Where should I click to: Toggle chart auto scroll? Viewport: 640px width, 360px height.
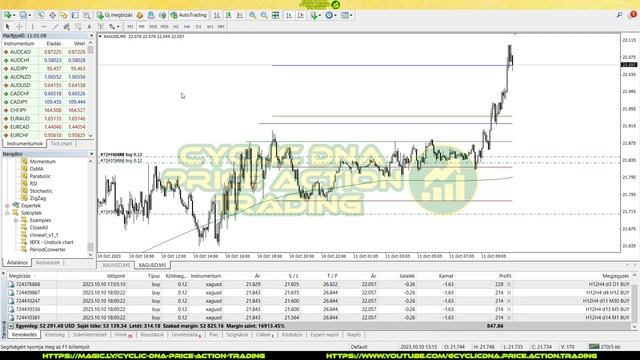pyautogui.click(x=289, y=15)
